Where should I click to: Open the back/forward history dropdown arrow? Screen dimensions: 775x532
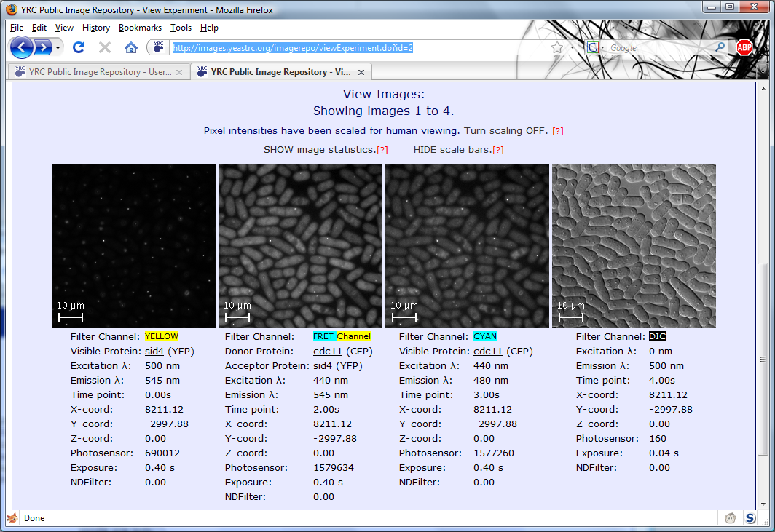point(59,48)
